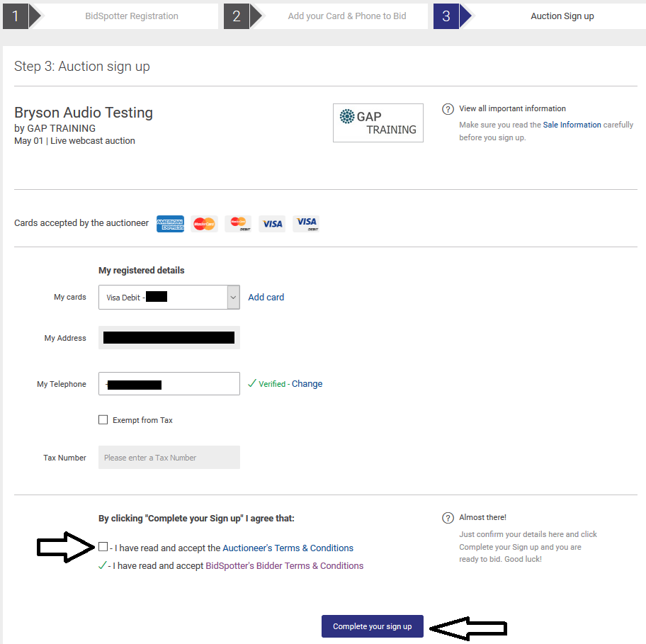Click 'May 01 | Live webcast auction' text
646x644 pixels.
pyautogui.click(x=74, y=141)
